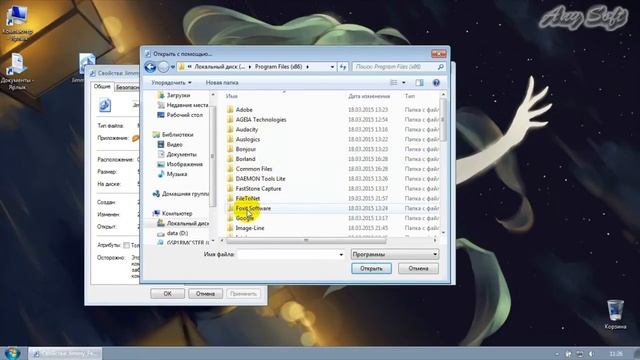Open the Корзина desktop icon
The image size is (640, 360).
click(615, 314)
